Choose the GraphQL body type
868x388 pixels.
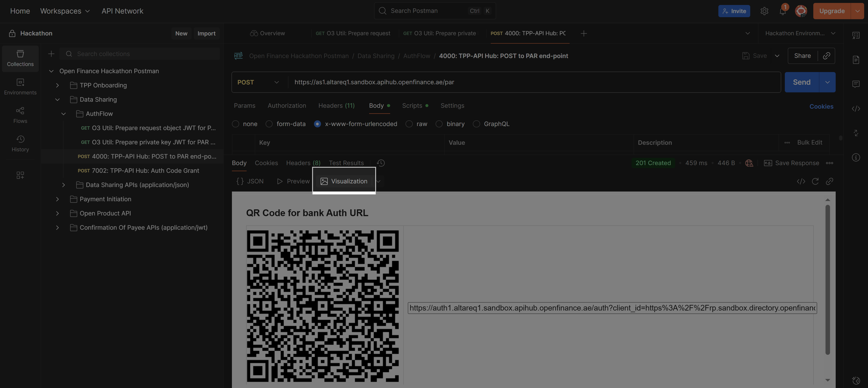(476, 124)
